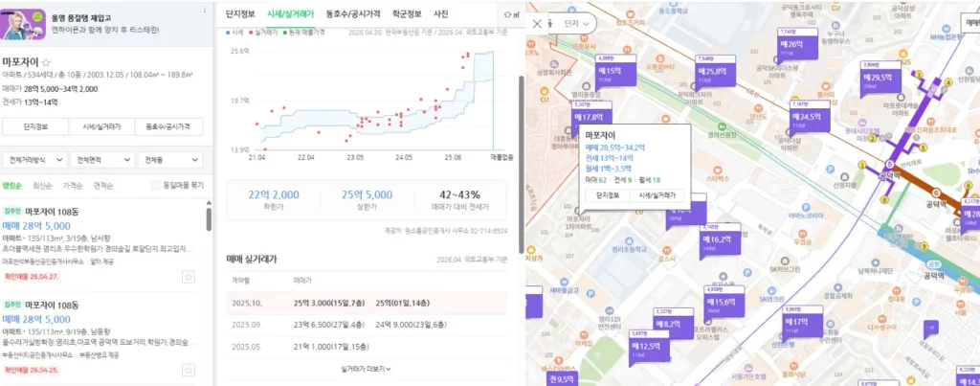Image resolution: width=980 pixels, height=386 pixels.
Task: Open the 매 25.8억 map price marker
Action: click(x=716, y=71)
